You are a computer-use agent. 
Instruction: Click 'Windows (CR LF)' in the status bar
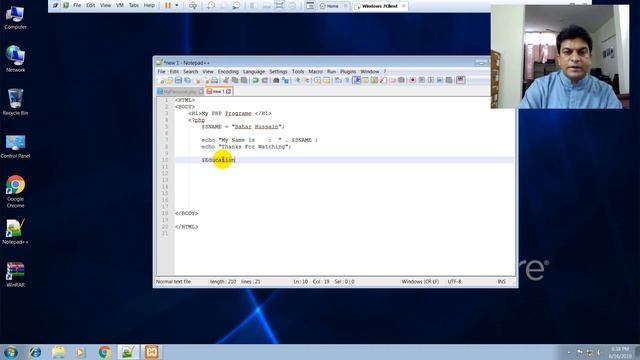[420, 282]
